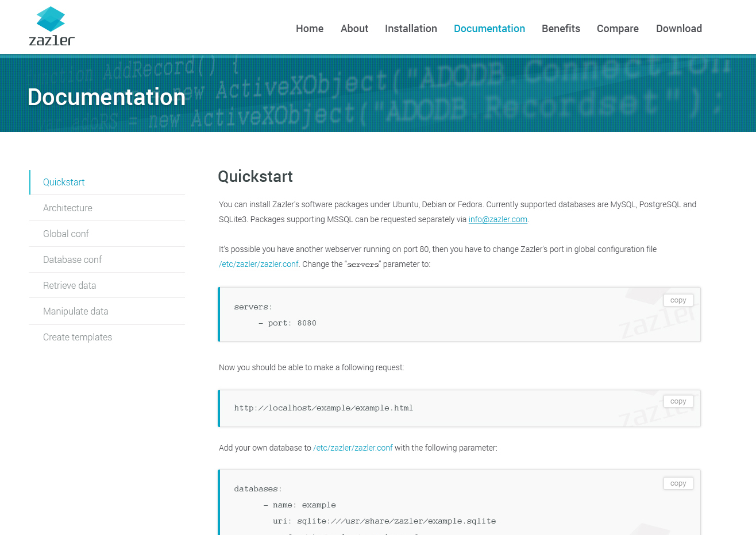Open the Download page
The height and width of the screenshot is (535, 756).
click(x=679, y=29)
